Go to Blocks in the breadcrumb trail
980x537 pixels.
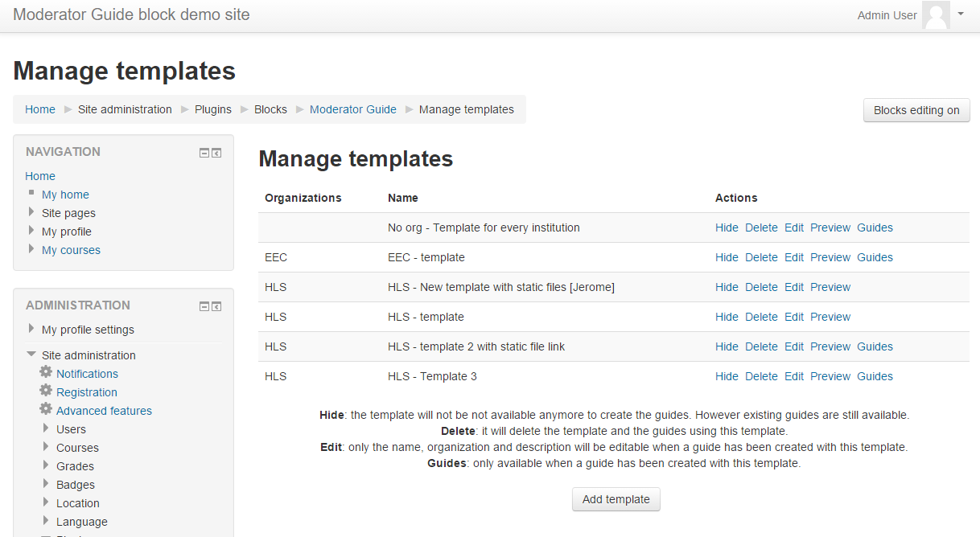270,109
